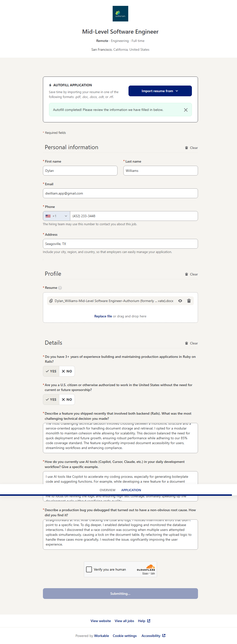Switch to the Application tab

[131, 490]
